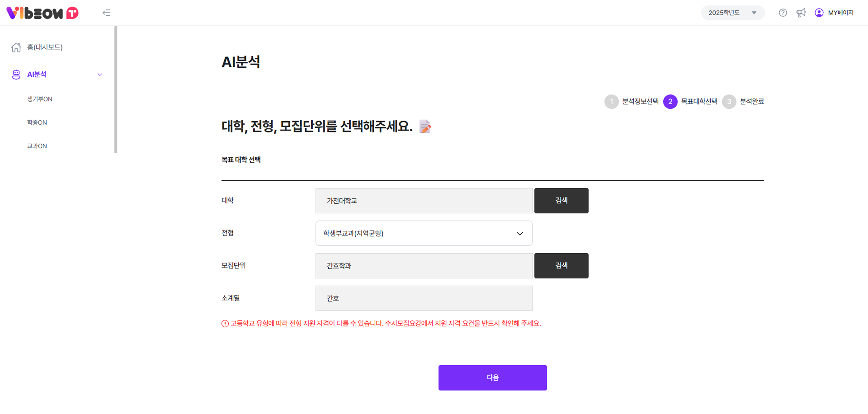Click the MY페이지 user profile icon
Viewport: 868px width, 414px height.
coord(819,13)
